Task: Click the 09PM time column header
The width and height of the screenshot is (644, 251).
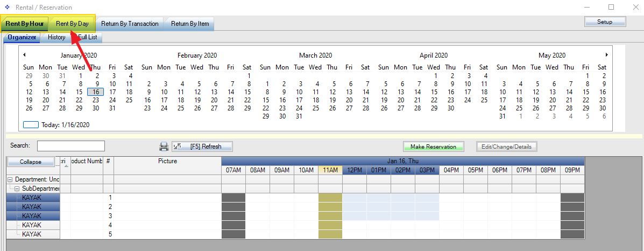Action: click(572, 170)
